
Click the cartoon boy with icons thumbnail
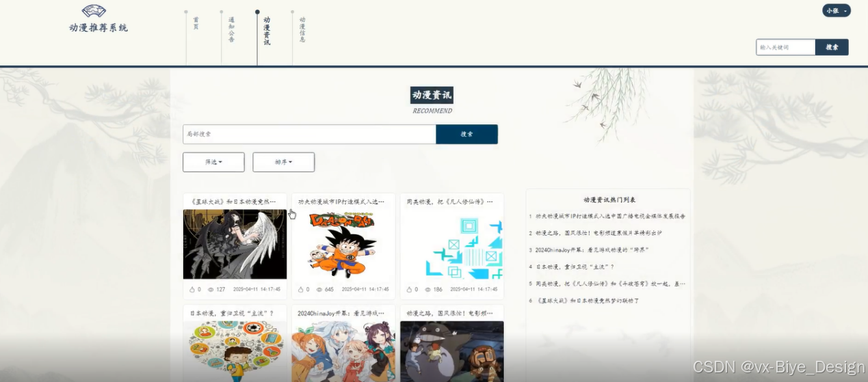click(235, 351)
